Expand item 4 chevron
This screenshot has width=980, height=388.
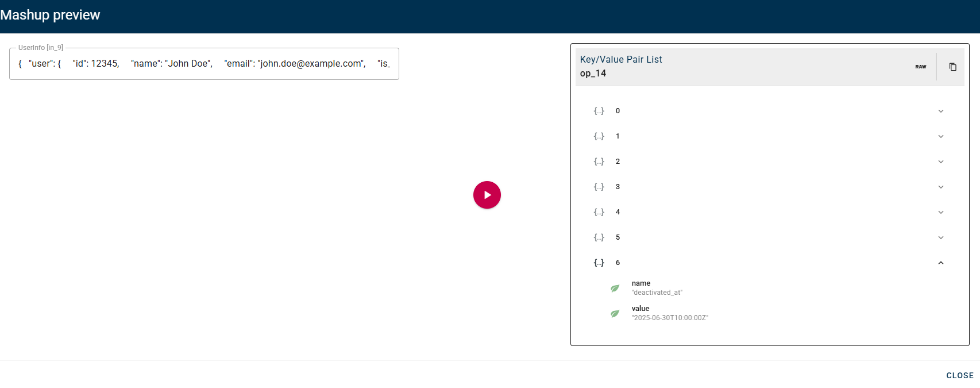(940, 212)
